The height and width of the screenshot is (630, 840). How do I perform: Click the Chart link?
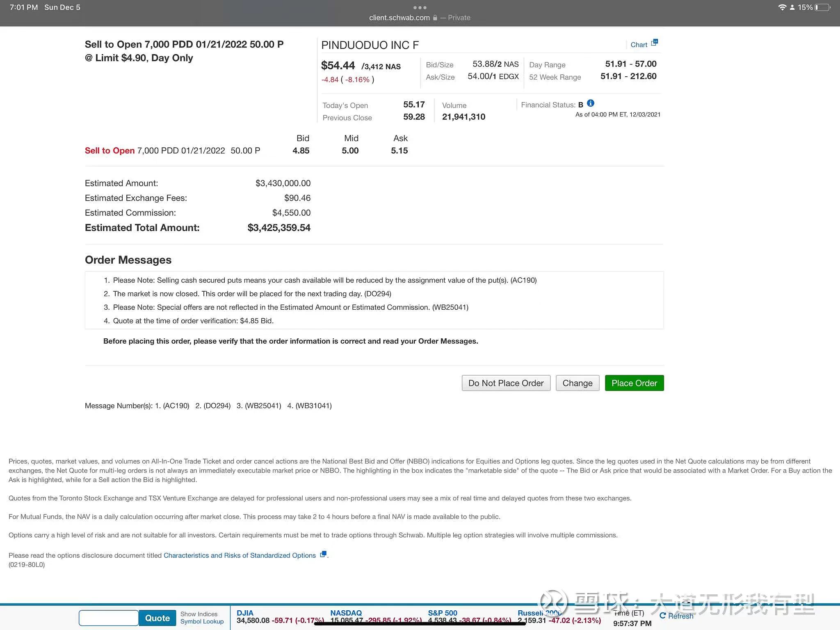tap(639, 45)
